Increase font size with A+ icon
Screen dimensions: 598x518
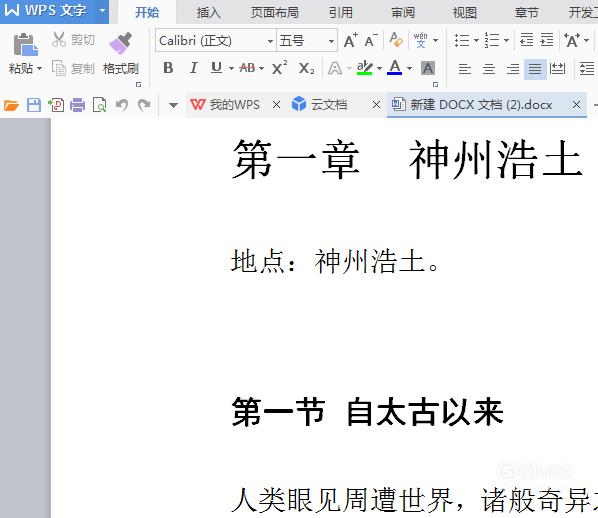coord(351,40)
